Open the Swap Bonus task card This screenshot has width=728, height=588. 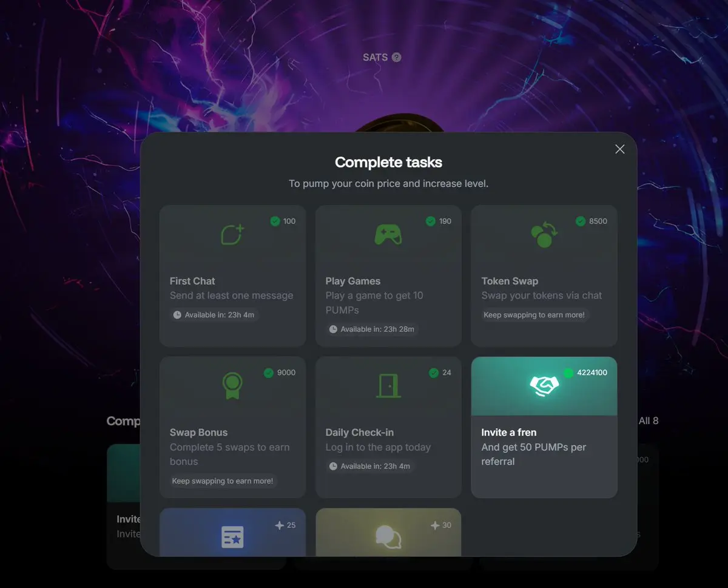point(232,427)
